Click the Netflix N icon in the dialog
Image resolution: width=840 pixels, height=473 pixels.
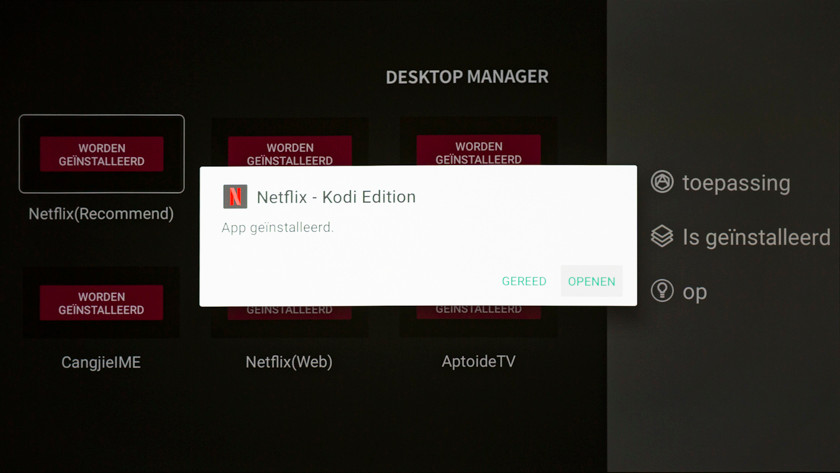[235, 197]
